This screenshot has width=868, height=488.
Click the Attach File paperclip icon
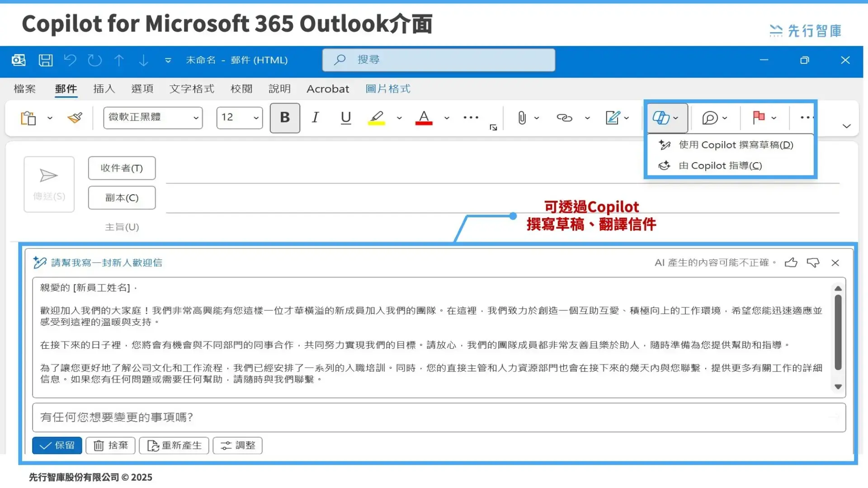click(522, 118)
